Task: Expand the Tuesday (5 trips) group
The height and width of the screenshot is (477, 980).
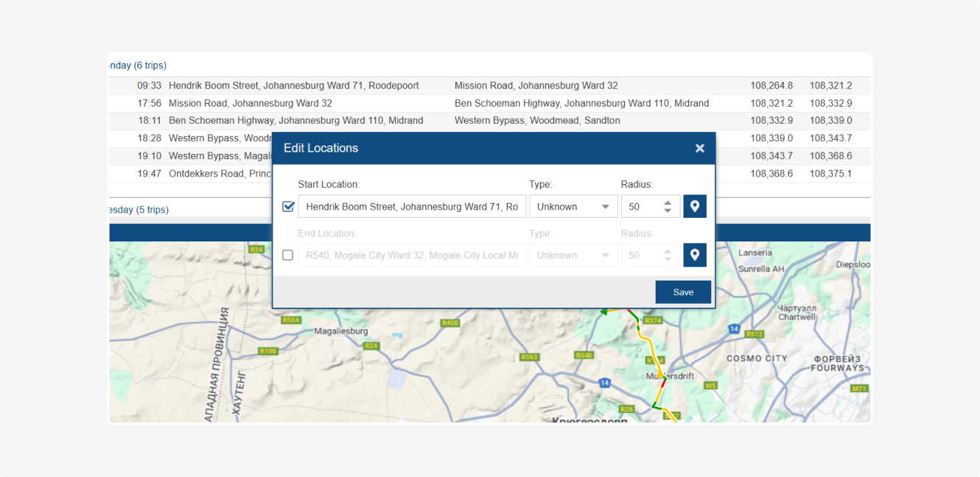Action: click(x=140, y=210)
